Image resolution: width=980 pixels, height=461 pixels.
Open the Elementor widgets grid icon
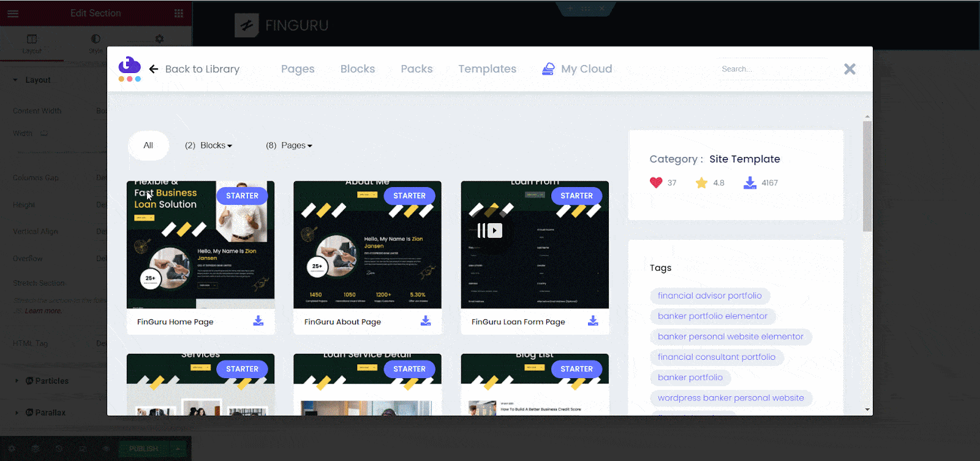(179, 13)
